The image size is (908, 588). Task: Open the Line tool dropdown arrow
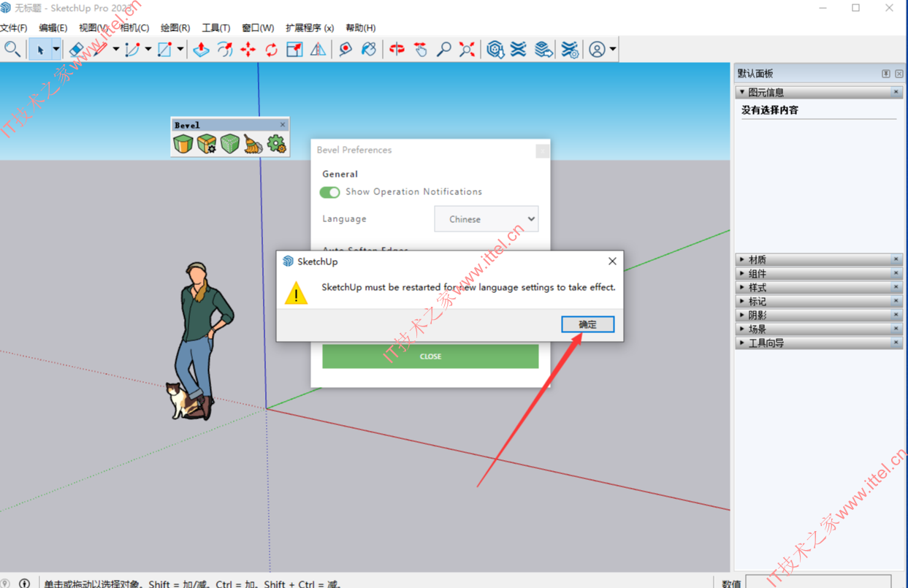115,49
